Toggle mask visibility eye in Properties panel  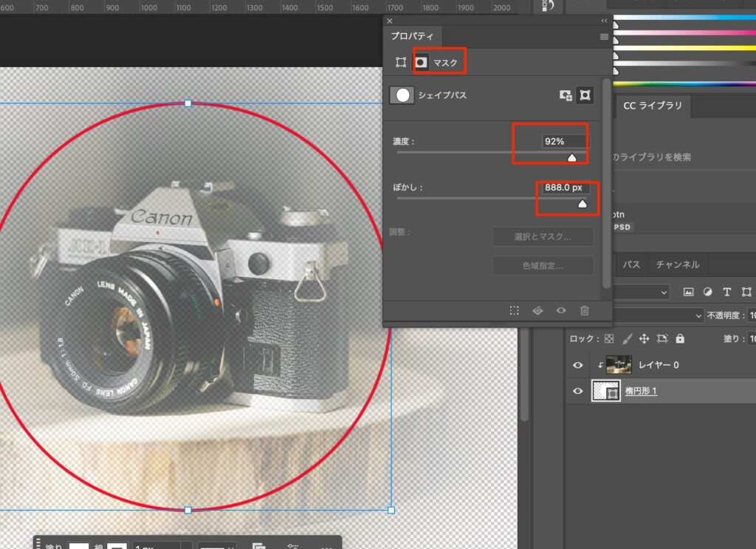coord(561,311)
